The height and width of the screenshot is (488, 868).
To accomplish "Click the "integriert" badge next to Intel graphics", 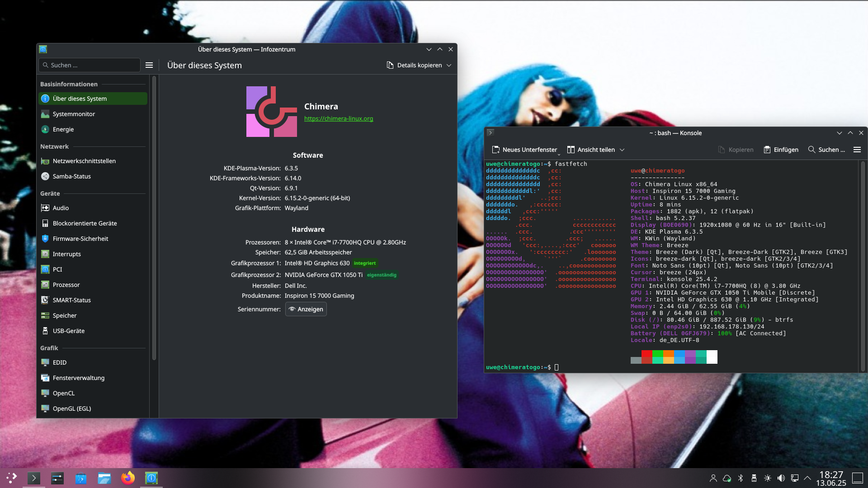I will (365, 263).
